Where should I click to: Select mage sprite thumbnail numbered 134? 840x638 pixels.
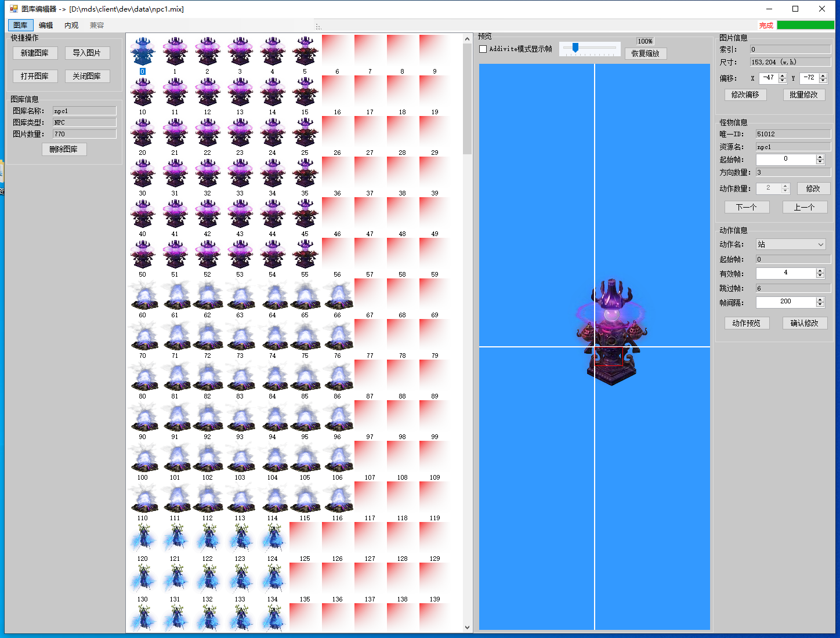tap(272, 579)
